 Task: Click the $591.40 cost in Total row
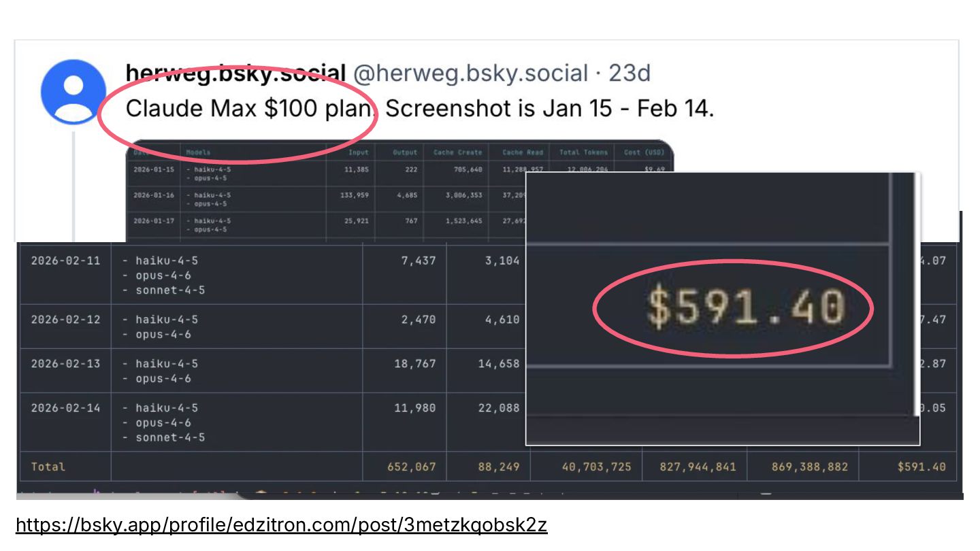pyautogui.click(x=921, y=467)
